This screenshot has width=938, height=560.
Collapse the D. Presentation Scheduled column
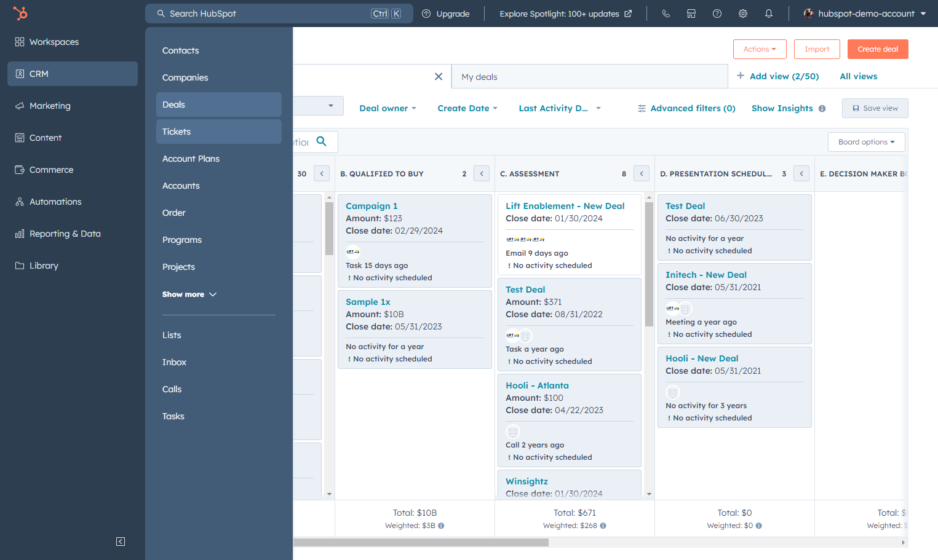[x=801, y=174]
